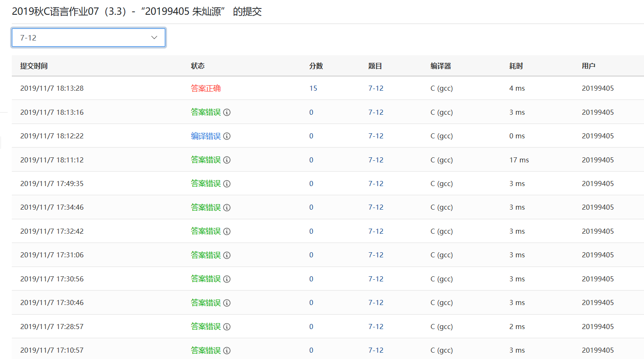
Task: Click info icon for 18:11:12 submission
Action: coord(227,160)
